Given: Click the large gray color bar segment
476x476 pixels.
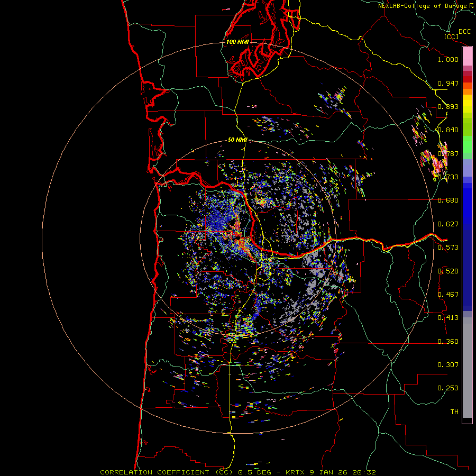Looking at the screenshot, I should pos(467,368).
